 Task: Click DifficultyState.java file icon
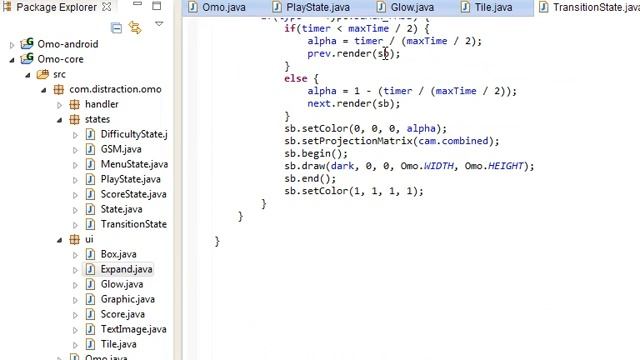pos(90,134)
